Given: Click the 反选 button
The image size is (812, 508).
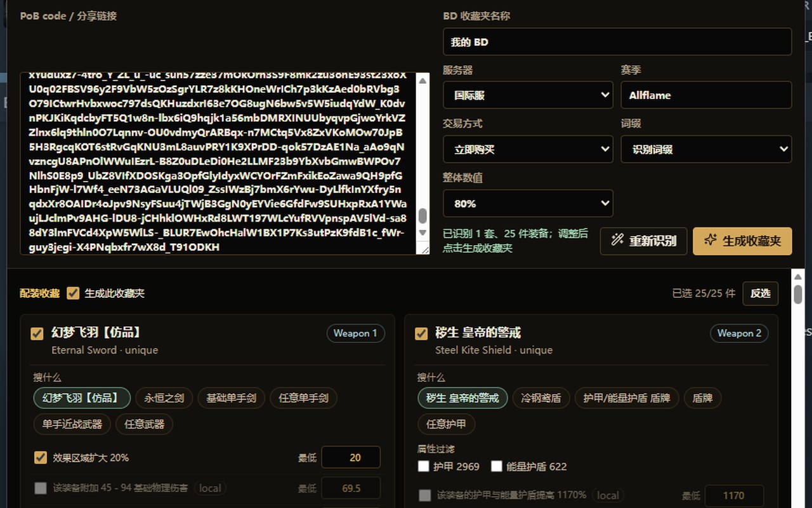Looking at the screenshot, I should (760, 293).
